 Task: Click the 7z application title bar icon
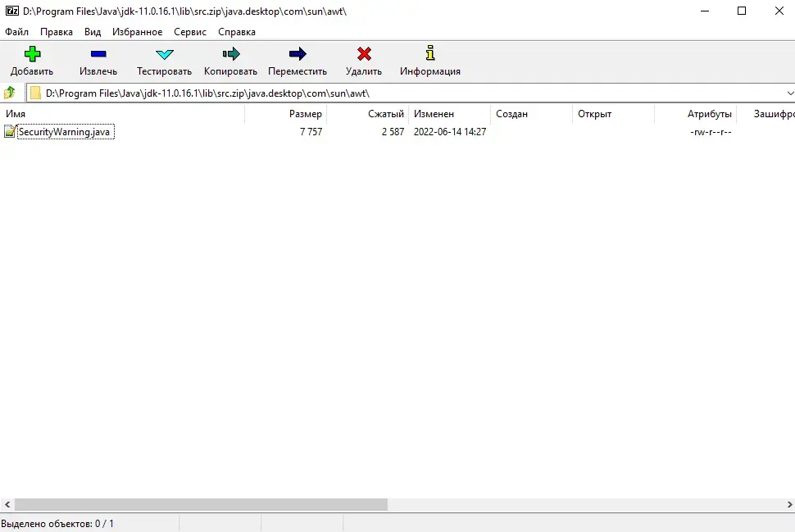[12, 11]
